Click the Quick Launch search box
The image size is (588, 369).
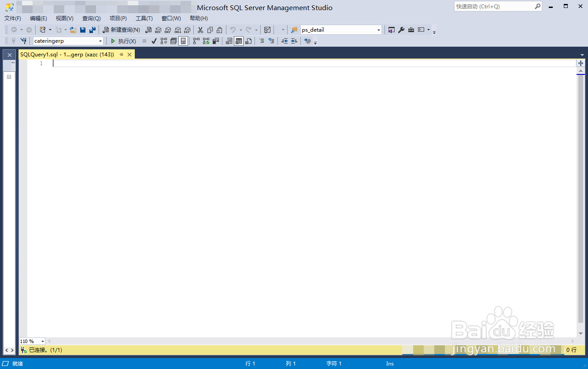click(498, 6)
